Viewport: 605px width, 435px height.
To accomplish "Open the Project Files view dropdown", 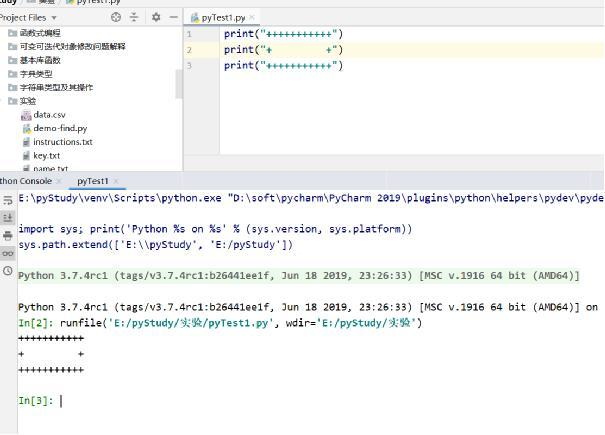I will click(54, 18).
